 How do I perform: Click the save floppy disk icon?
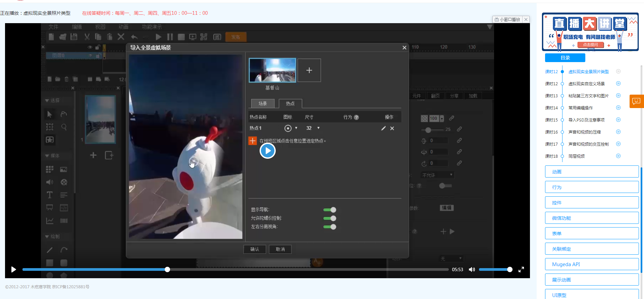74,37
